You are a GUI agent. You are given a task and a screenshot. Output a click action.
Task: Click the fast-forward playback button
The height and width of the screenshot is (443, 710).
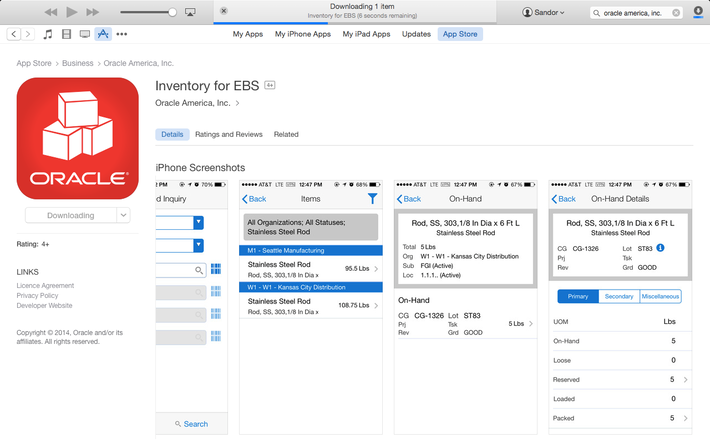pos(92,12)
